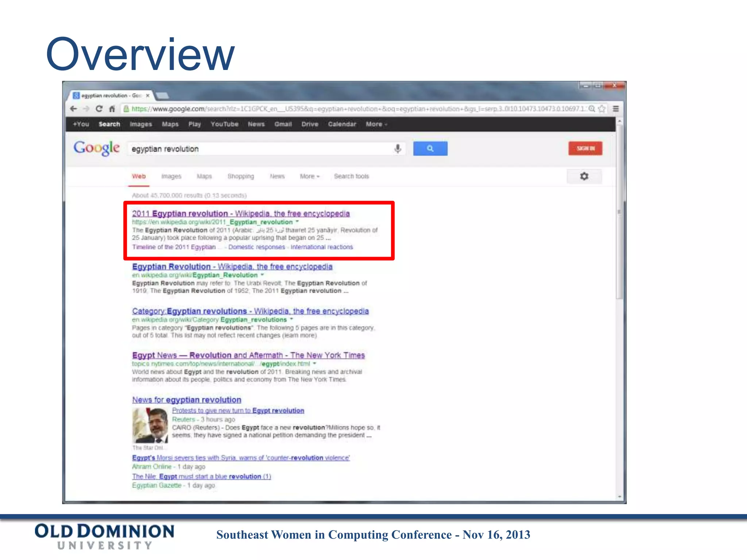Reload the page with refresh icon
This screenshot has width=747, height=560.
coord(99,109)
